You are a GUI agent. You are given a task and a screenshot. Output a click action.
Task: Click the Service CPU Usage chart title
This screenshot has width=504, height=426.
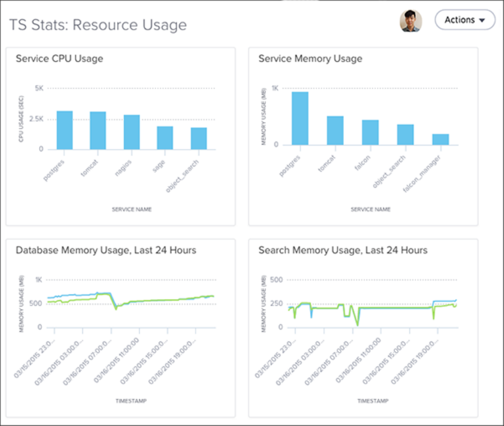[x=59, y=58]
